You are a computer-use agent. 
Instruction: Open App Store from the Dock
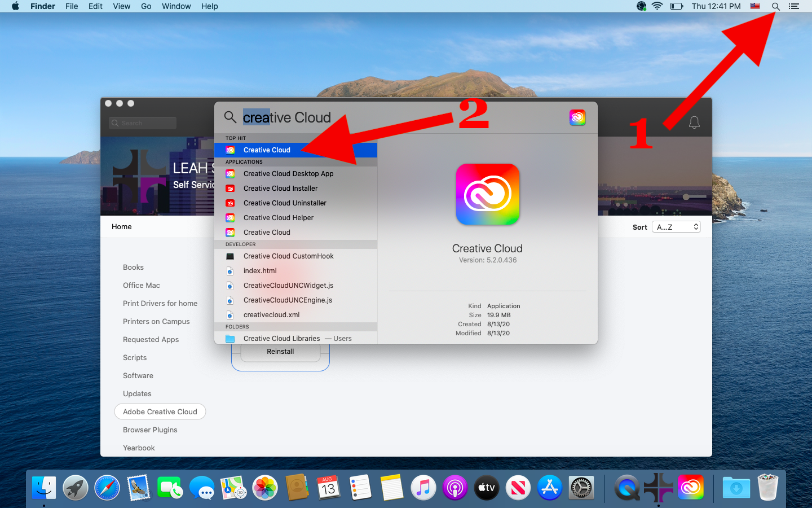(x=550, y=488)
